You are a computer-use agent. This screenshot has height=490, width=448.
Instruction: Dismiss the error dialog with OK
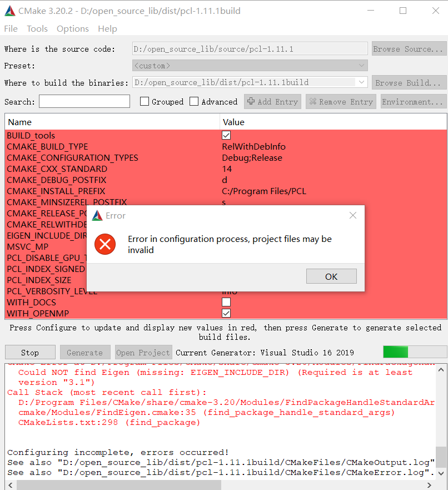coord(331,276)
